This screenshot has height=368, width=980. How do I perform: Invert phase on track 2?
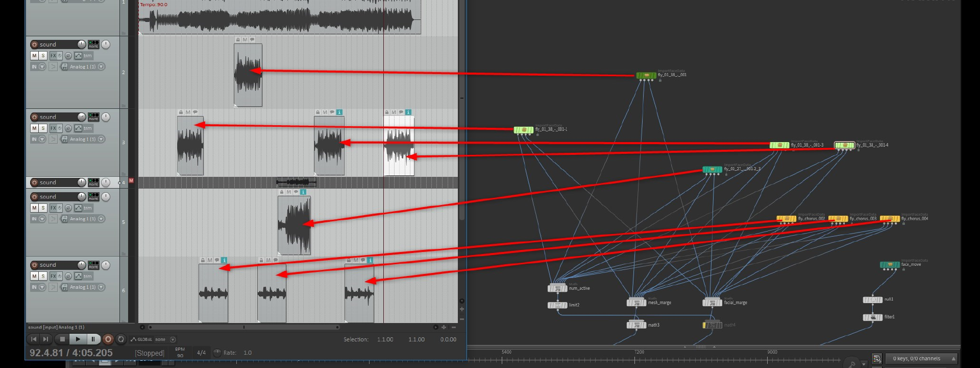pos(68,56)
